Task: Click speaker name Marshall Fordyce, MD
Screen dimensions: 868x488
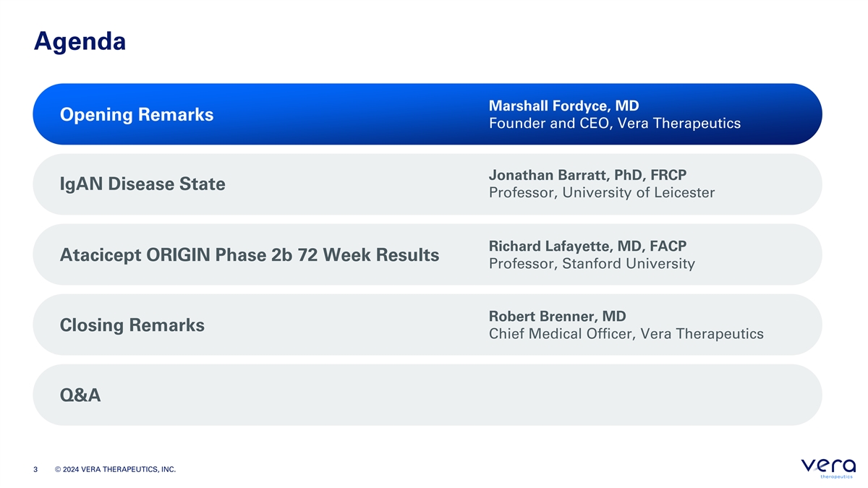Action: pyautogui.click(x=564, y=106)
